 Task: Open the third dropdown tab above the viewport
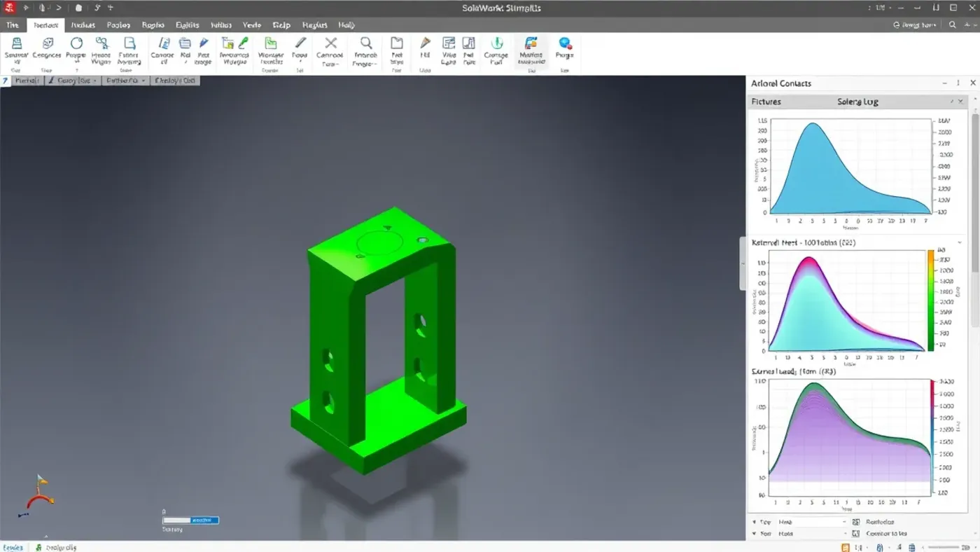(x=126, y=81)
